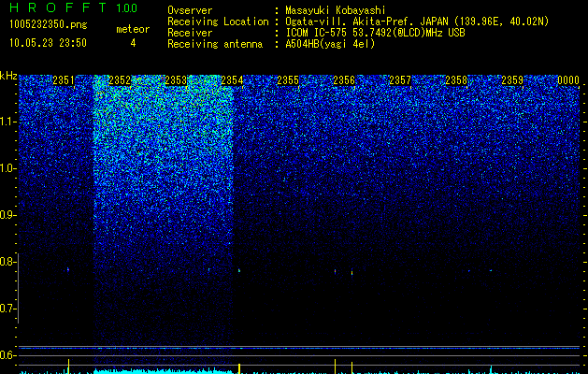588x374 pixels.
Task: Click the Receiving Location label
Action: pos(218,22)
